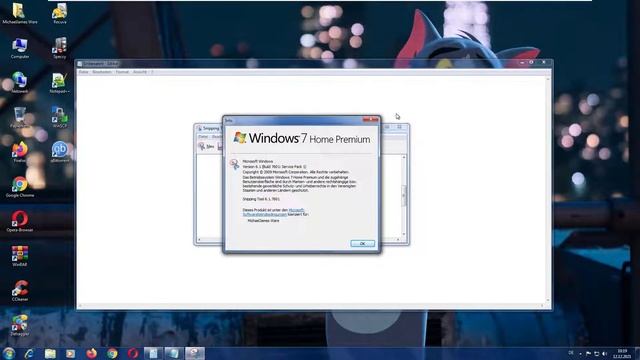Open the Format menu in Editor
The image size is (640, 360).
tap(122, 72)
